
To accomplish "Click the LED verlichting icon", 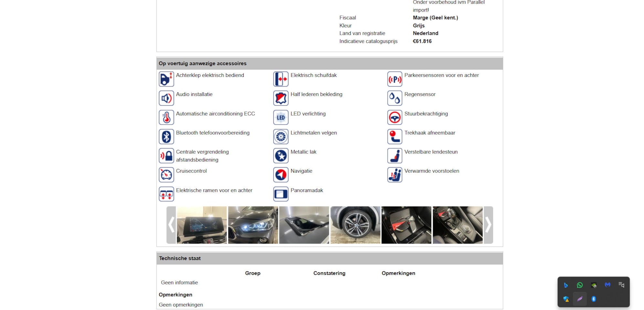I will tap(281, 118).
